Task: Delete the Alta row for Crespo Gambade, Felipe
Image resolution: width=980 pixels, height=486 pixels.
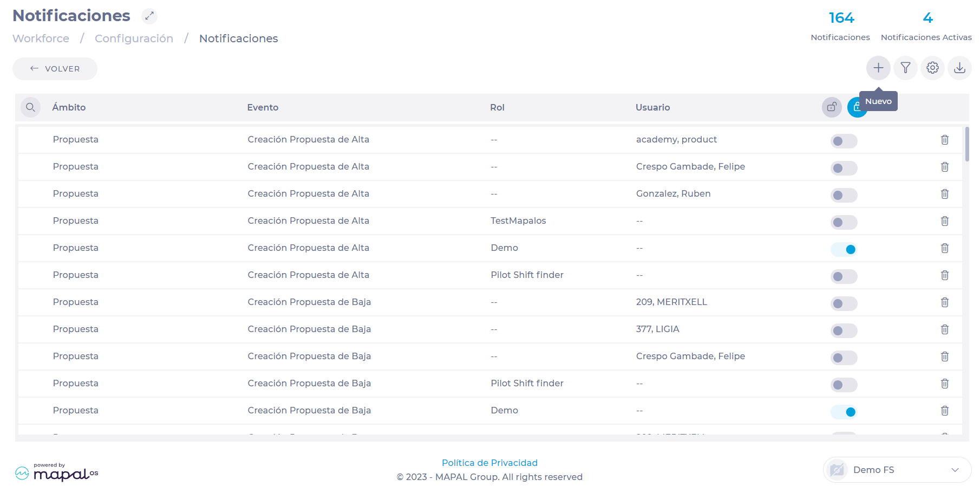Action: coord(945,167)
